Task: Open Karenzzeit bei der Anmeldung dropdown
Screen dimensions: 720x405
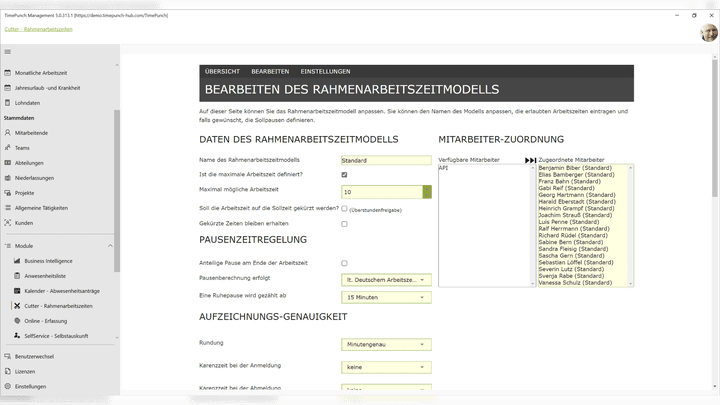Action: coord(386,367)
